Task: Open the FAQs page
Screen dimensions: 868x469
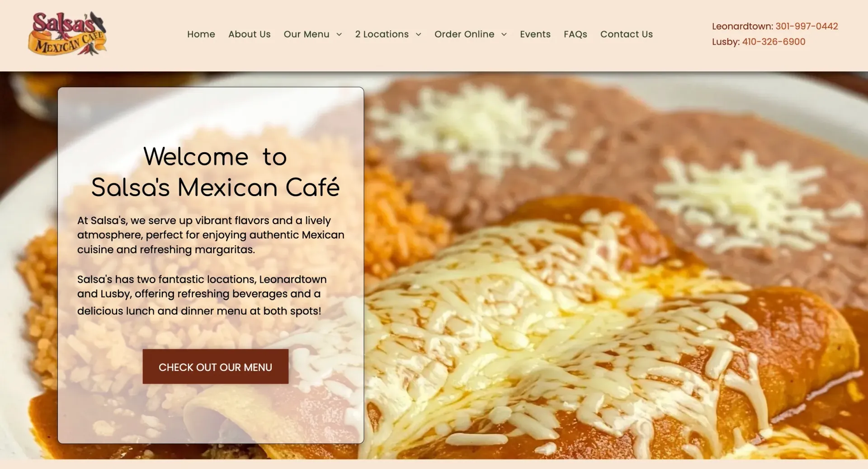Action: [576, 34]
